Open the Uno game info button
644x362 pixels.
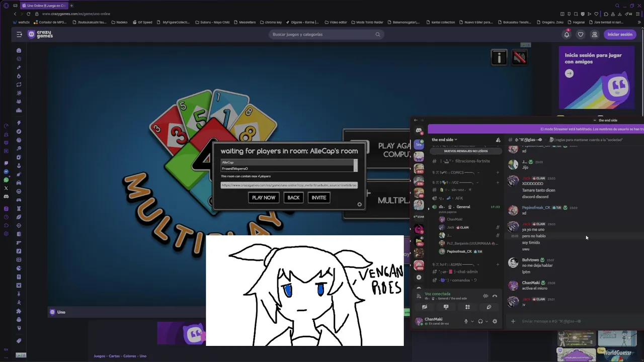(499, 57)
